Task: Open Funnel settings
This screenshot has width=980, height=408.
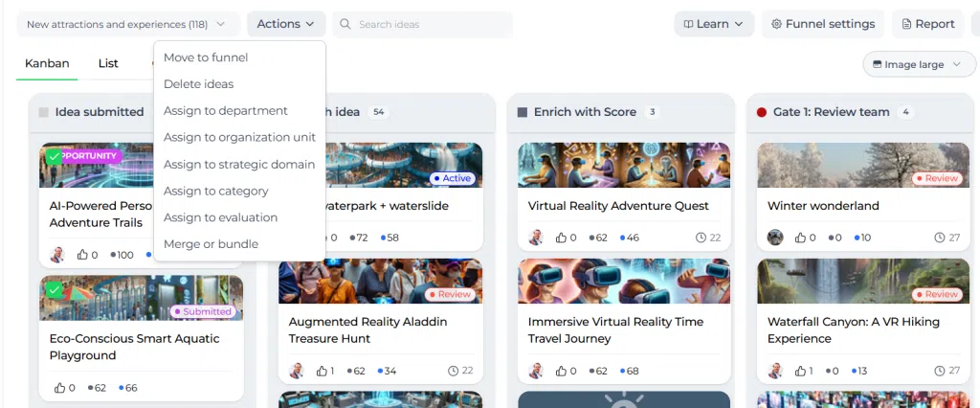Action: 822,24
